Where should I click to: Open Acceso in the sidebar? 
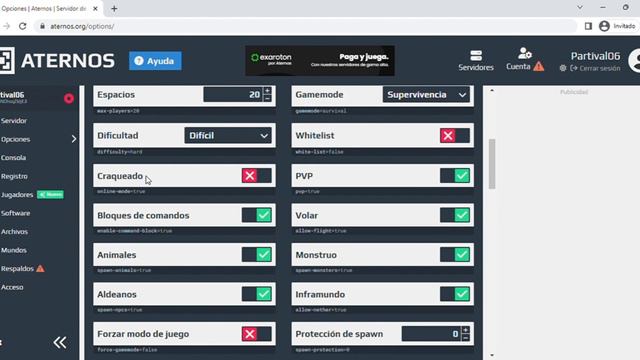pos(12,287)
